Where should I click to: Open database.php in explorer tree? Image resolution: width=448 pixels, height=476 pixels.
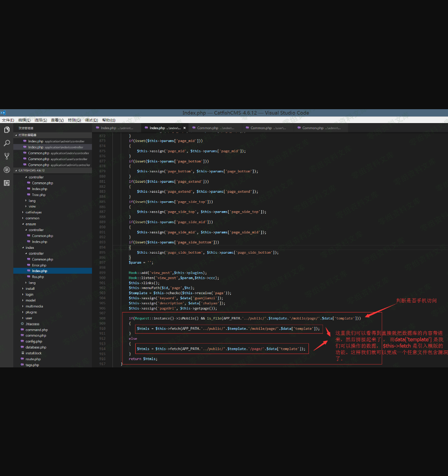35,347
